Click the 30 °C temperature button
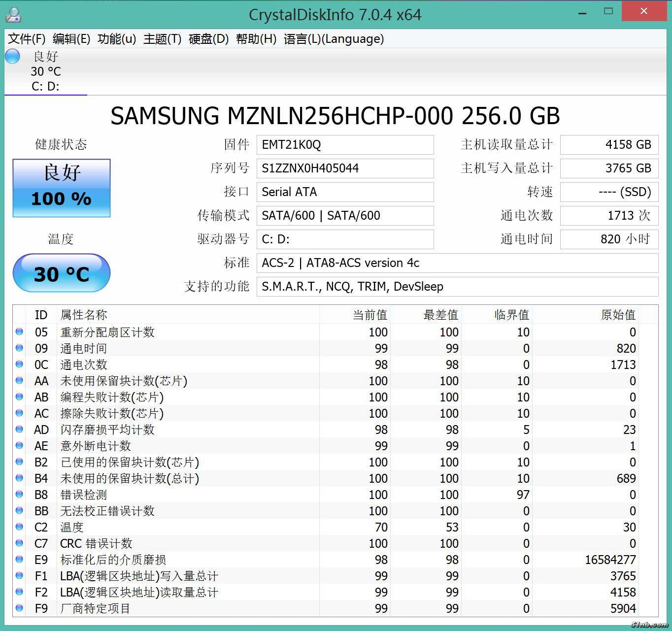This screenshot has width=672, height=631. pos(62,273)
